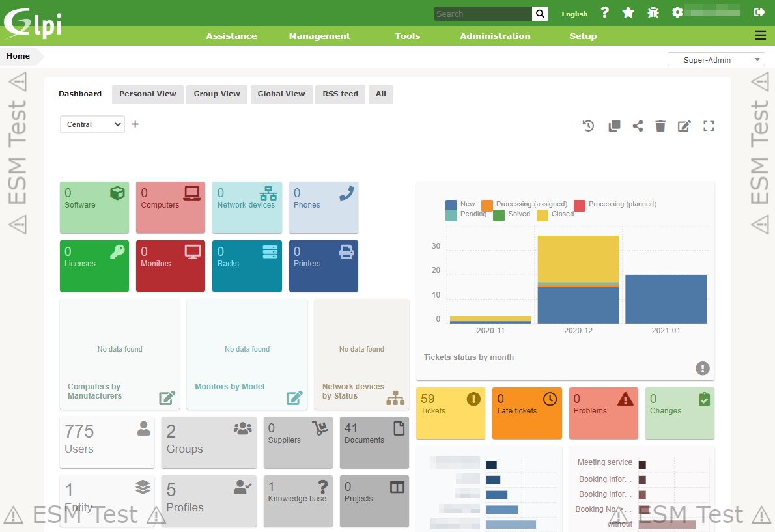The image size is (775, 532).
Task: Switch to Group View tab
Action: point(216,94)
